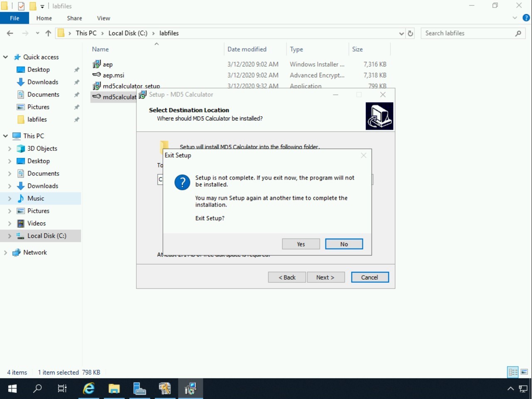
Task: Open File Explorer taskbar icon
Action: pyautogui.click(x=114, y=389)
